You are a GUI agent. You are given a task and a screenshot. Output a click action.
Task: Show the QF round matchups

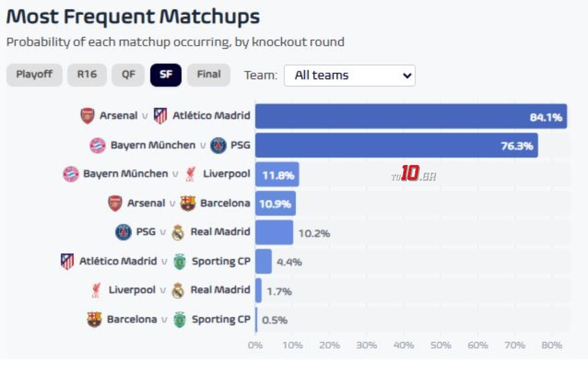coord(128,75)
